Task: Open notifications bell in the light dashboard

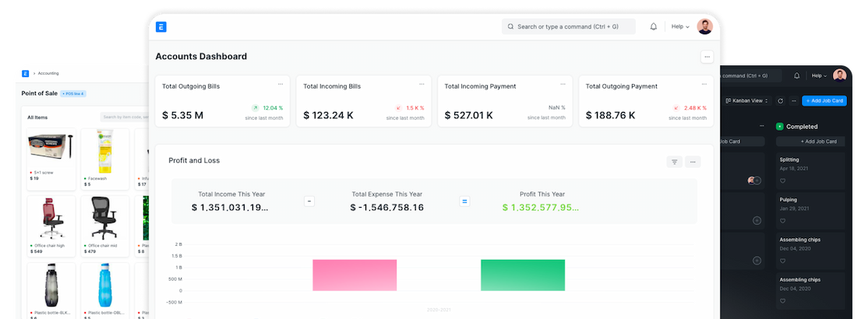Action: 651,26
